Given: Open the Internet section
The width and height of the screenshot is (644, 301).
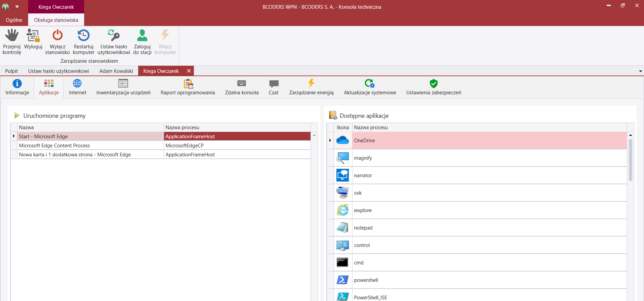Looking at the screenshot, I should coord(77,87).
